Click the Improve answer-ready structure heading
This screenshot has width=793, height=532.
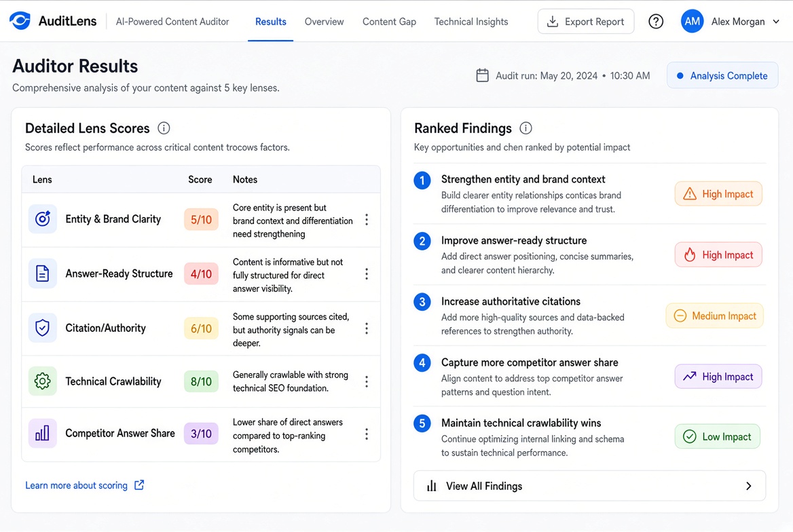coord(514,240)
